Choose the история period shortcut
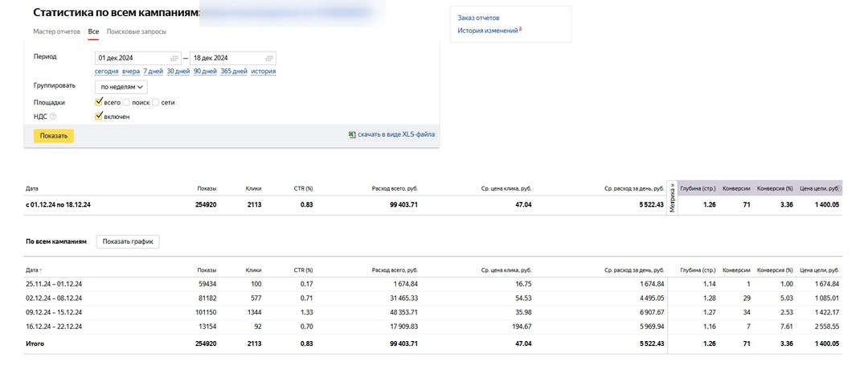The image size is (868, 366). pos(264,72)
